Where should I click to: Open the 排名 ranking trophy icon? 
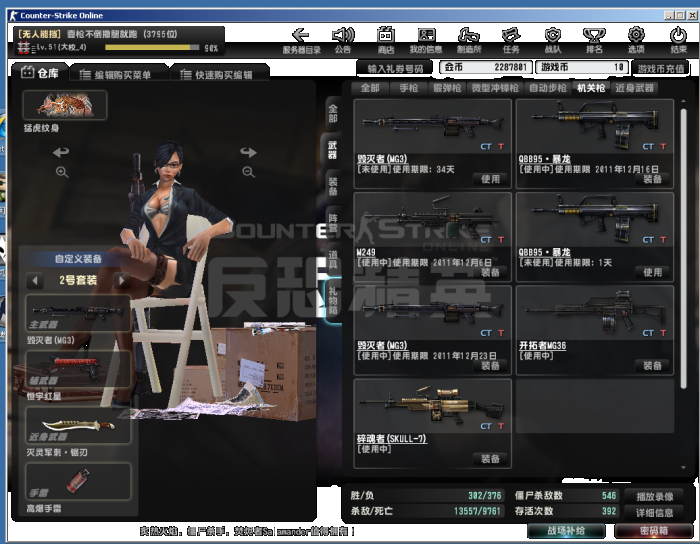[x=594, y=36]
